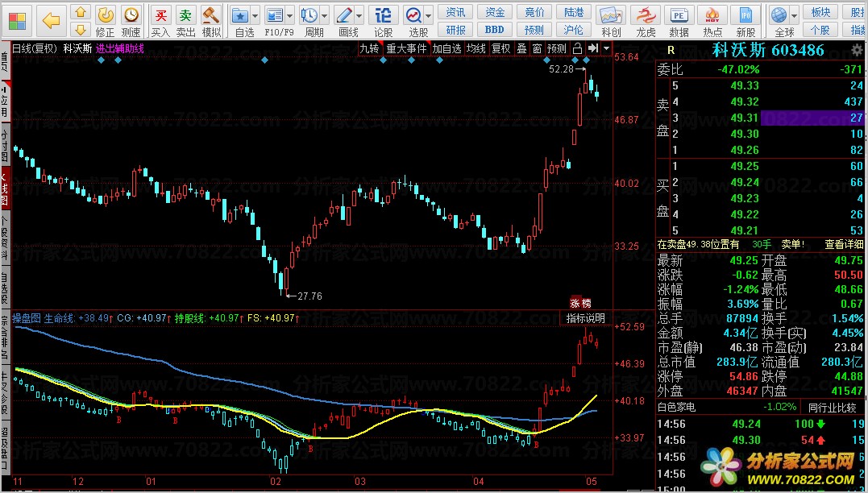The height and width of the screenshot is (493, 868).
Task: Open the gear settings icon beside 603486
Action: [858, 51]
